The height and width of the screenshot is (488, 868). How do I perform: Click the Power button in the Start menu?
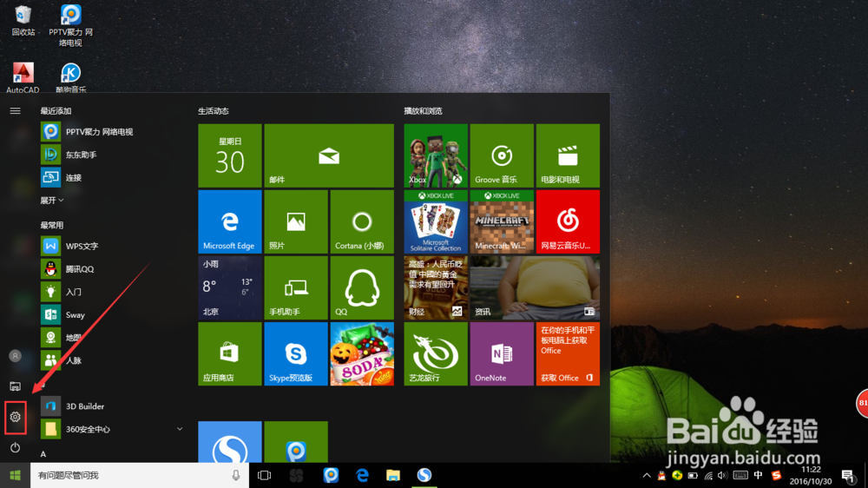coord(15,447)
